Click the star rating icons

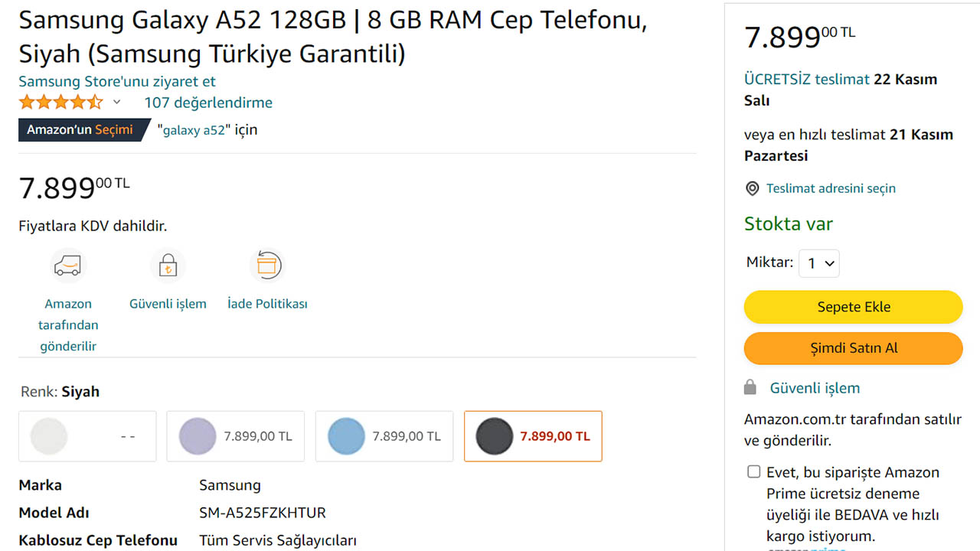pyautogui.click(x=60, y=102)
